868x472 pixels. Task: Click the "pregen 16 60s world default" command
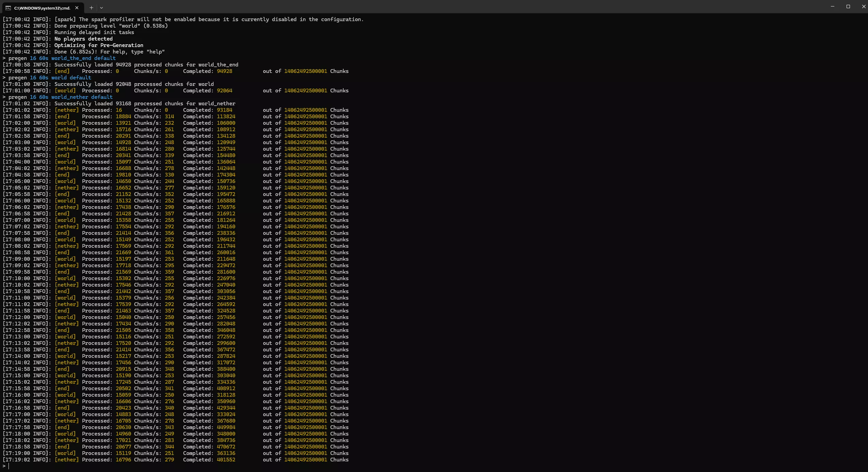(50, 78)
